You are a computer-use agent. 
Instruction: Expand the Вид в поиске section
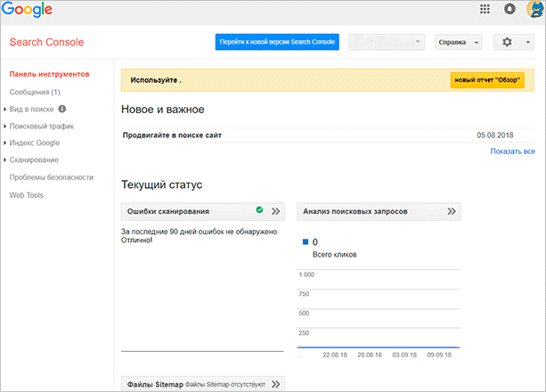(31, 110)
